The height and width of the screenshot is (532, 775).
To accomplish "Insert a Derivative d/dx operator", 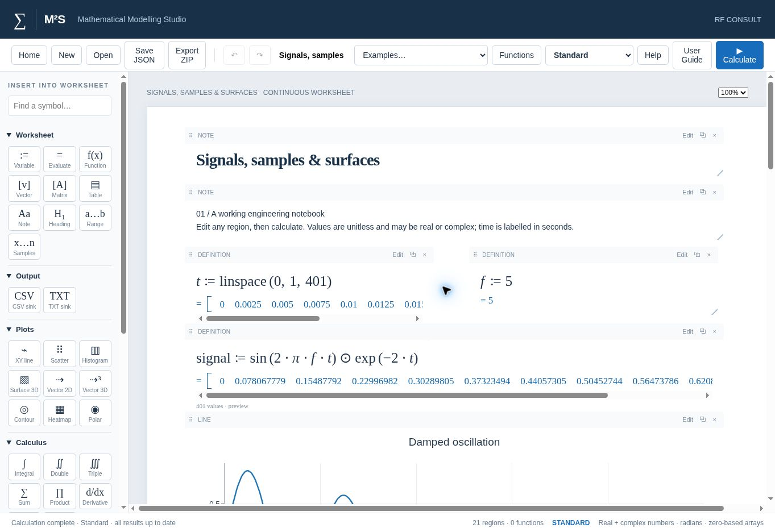I will (95, 496).
